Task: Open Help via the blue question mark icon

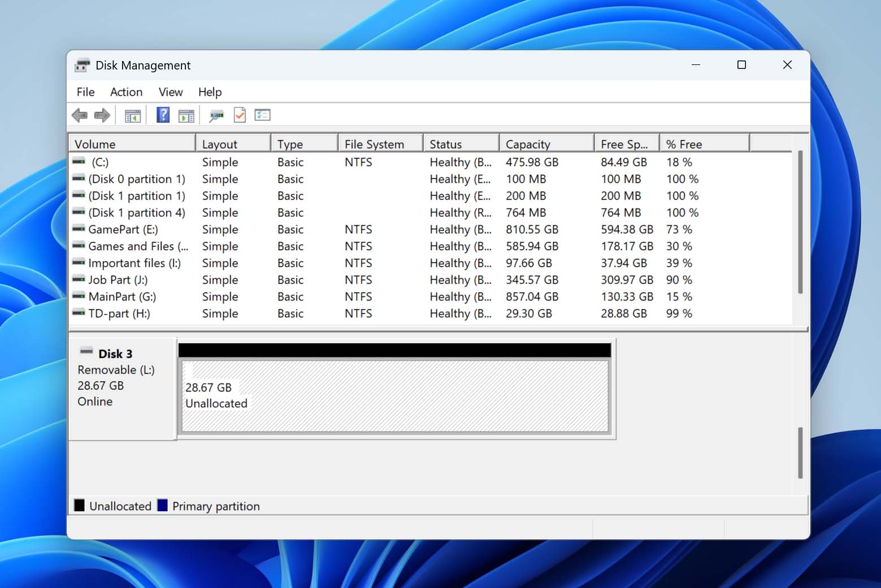Action: pos(163,115)
